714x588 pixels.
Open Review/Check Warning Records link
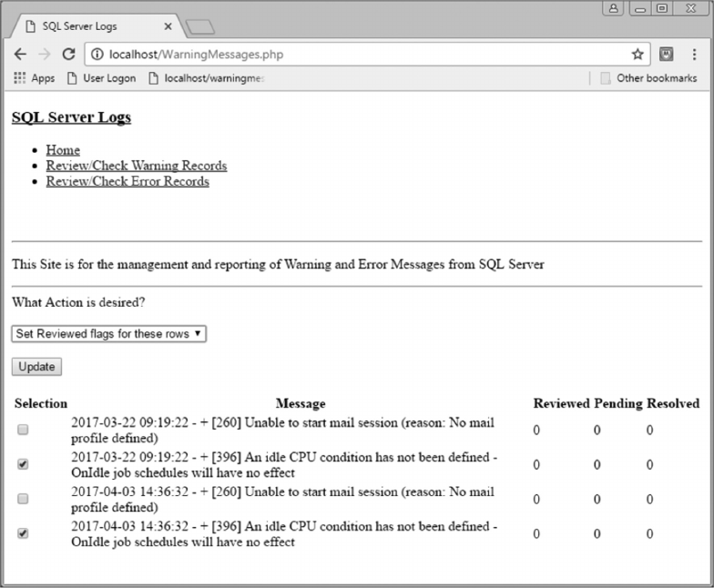click(137, 166)
